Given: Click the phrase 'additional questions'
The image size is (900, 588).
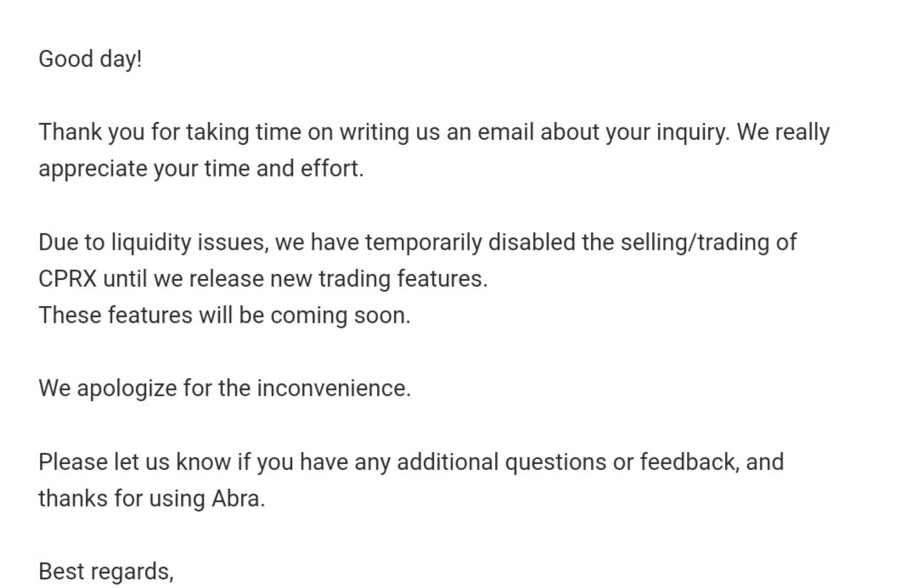Looking at the screenshot, I should pyautogui.click(x=502, y=463).
